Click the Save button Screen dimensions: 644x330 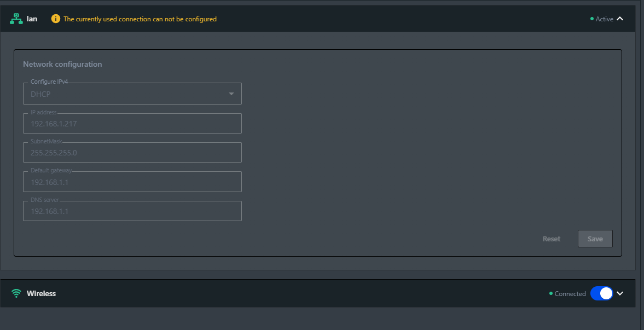click(595, 239)
